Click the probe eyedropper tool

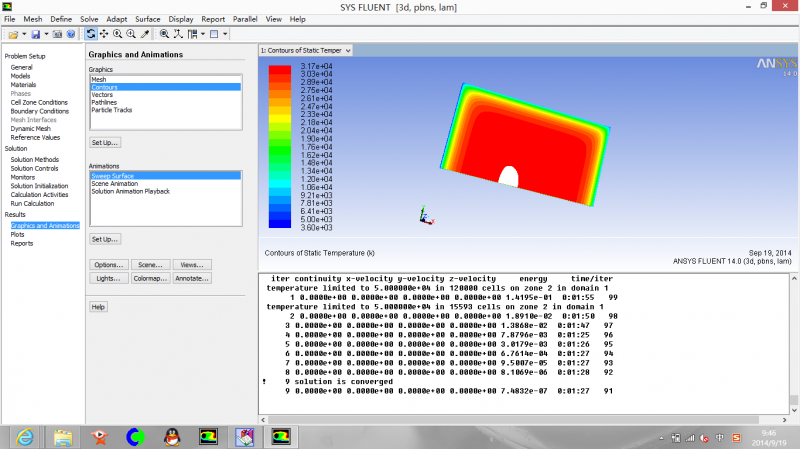pyautogui.click(x=145, y=34)
